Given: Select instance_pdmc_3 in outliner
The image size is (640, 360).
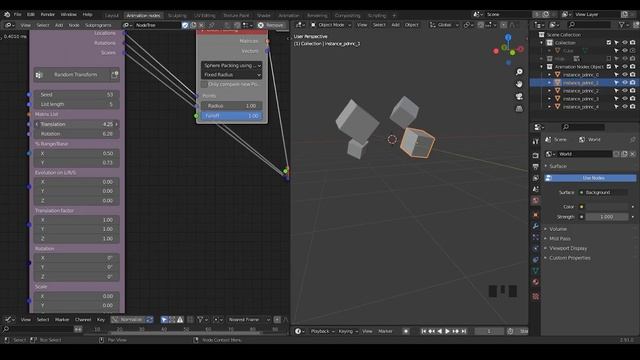Looking at the screenshot, I should tap(581, 99).
